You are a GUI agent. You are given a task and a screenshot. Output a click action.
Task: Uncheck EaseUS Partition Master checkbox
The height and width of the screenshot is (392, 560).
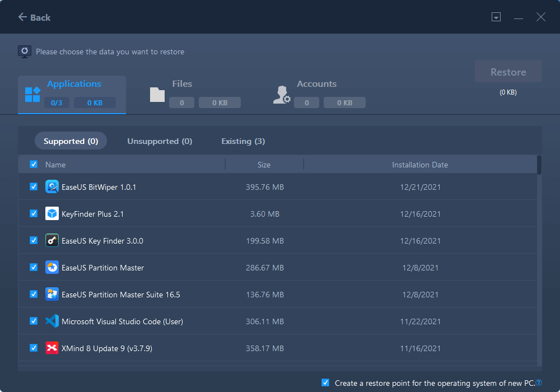coord(34,267)
